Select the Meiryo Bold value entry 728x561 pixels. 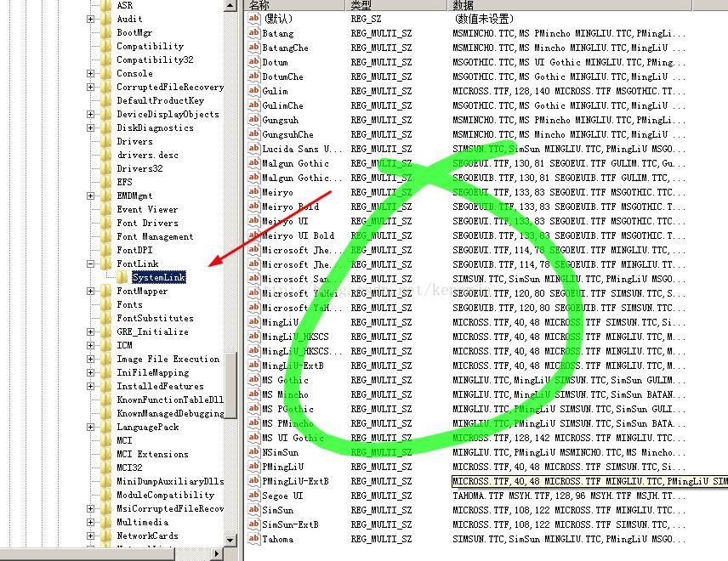pos(291,207)
